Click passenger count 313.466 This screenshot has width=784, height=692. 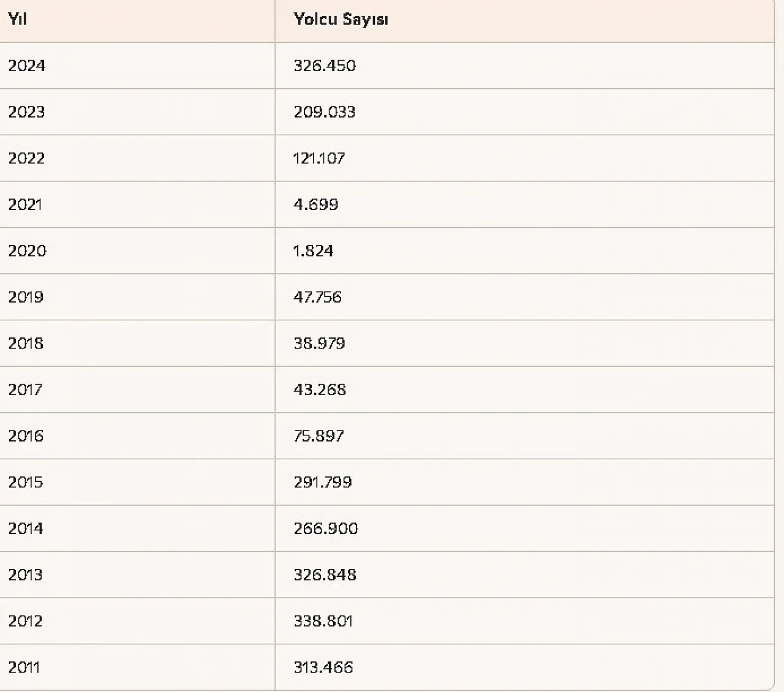(x=323, y=667)
